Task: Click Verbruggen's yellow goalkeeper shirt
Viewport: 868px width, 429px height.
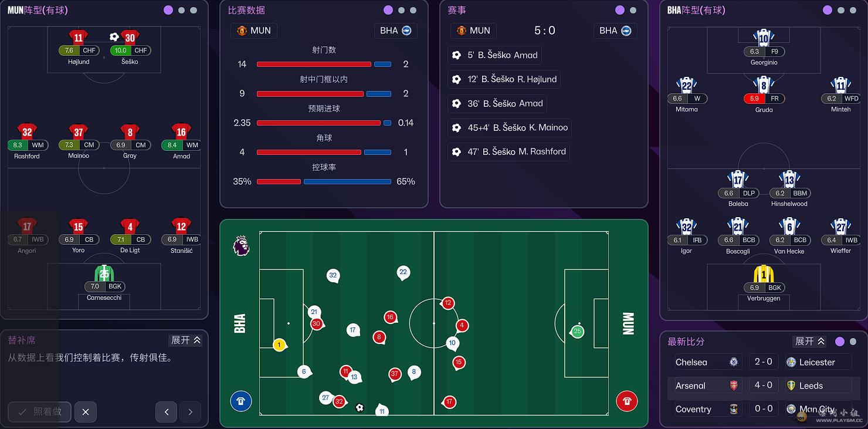Action: [764, 273]
